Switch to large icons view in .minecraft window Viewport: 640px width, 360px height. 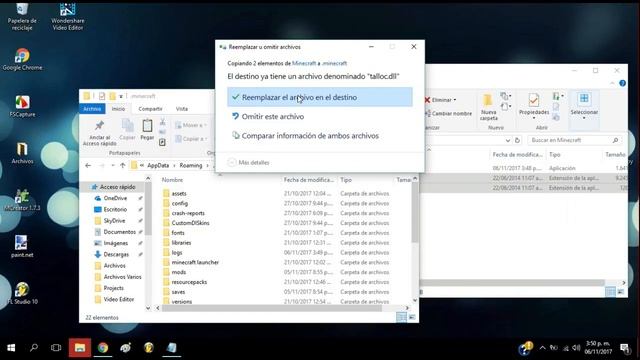click(412, 317)
